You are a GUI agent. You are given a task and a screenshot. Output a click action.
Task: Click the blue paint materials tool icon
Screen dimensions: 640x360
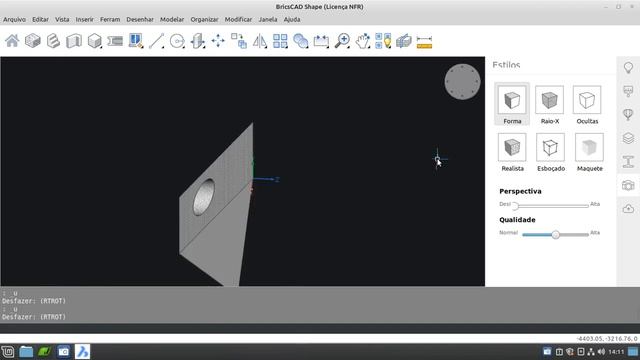136,41
